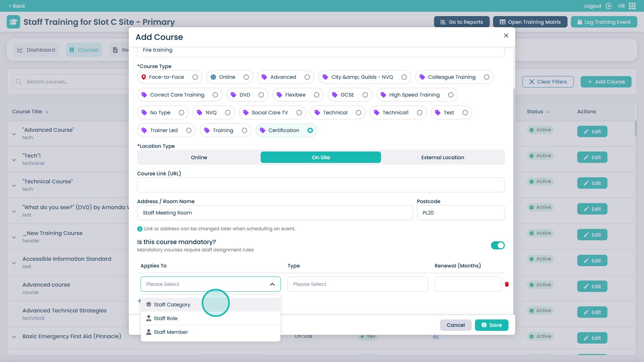
Task: Click the Logout arrow icon
Action: click(x=609, y=6)
